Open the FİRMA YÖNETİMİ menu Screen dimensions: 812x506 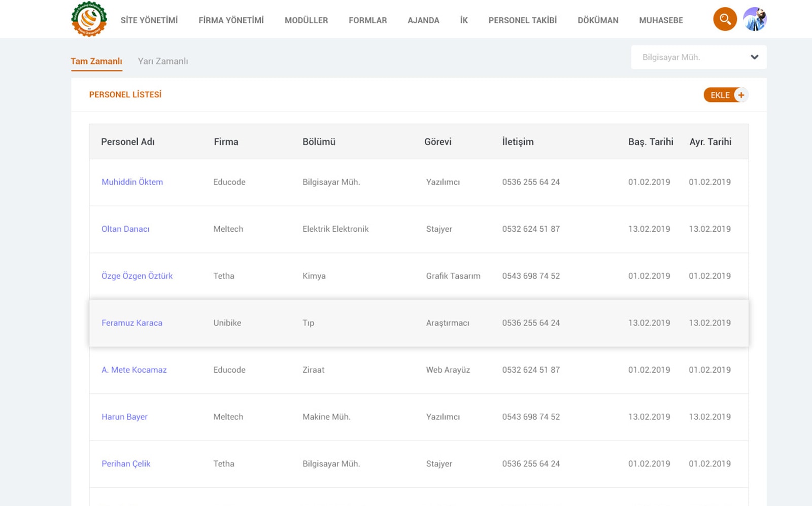click(231, 20)
